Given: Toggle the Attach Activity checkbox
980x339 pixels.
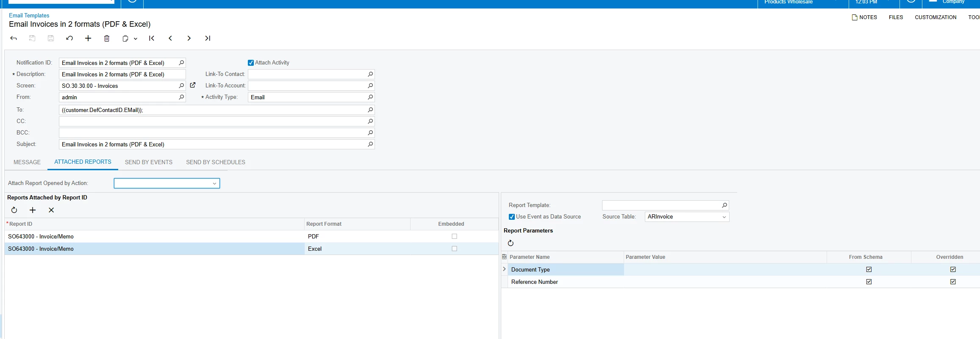Looking at the screenshot, I should pyautogui.click(x=251, y=63).
